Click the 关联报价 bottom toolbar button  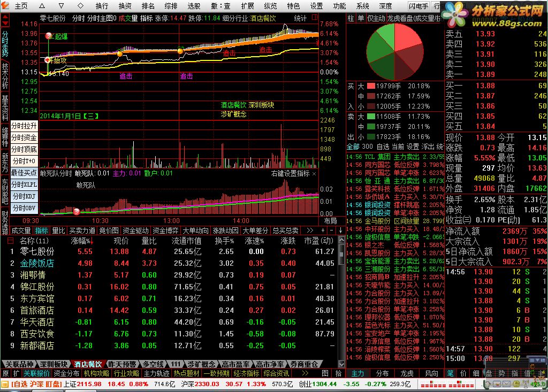click(37, 373)
